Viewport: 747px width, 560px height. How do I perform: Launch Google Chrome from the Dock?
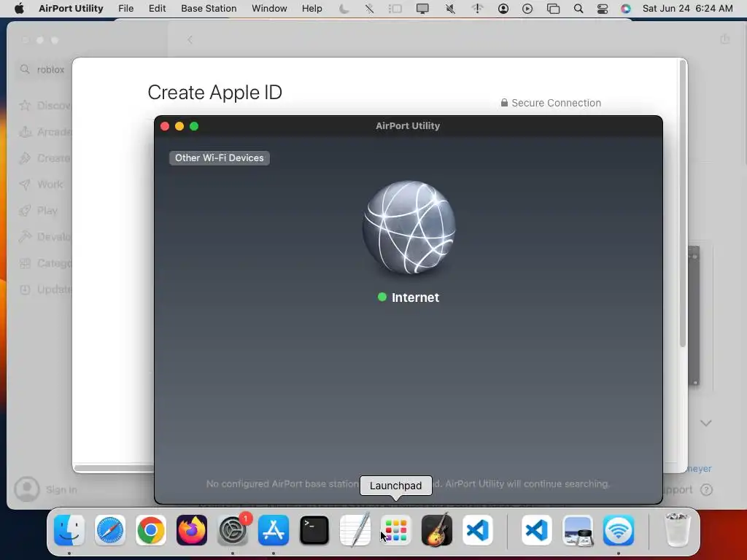click(x=151, y=530)
